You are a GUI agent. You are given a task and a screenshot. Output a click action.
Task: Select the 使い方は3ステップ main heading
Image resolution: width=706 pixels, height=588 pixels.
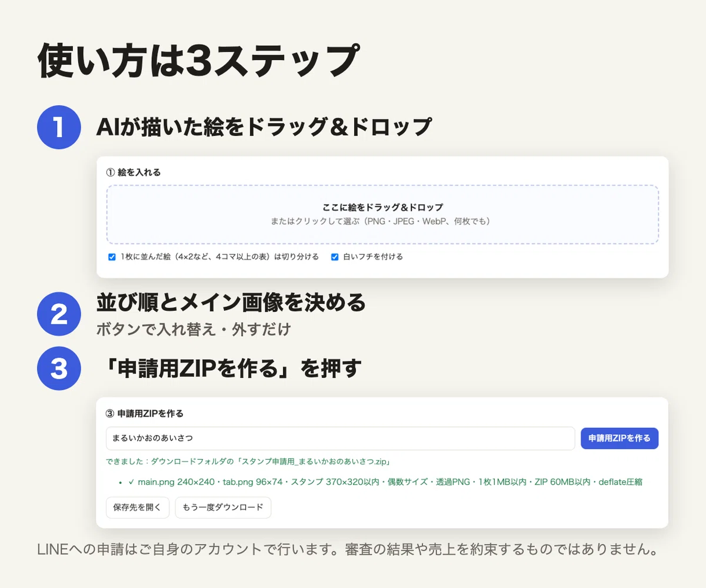[198, 61]
